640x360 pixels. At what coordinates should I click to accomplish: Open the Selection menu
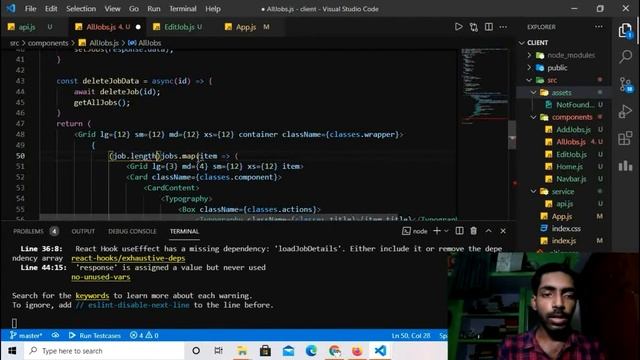pyautogui.click(x=81, y=9)
